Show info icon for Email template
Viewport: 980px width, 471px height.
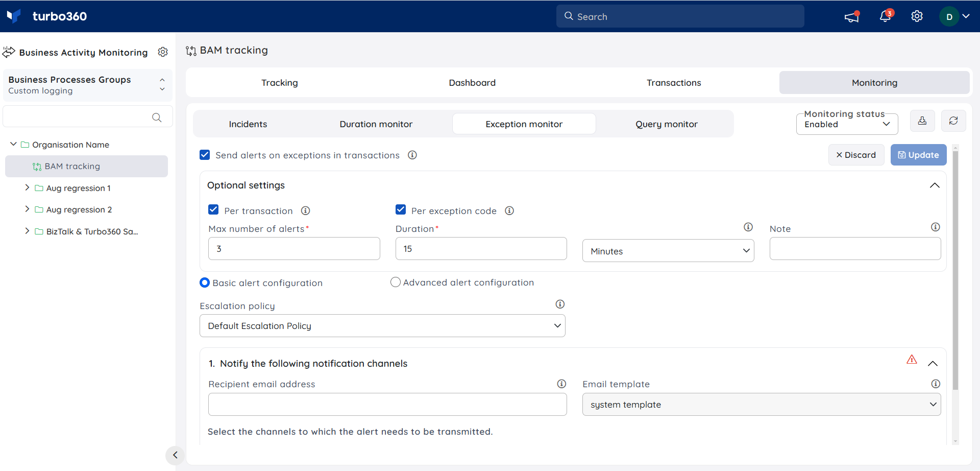pyautogui.click(x=936, y=384)
